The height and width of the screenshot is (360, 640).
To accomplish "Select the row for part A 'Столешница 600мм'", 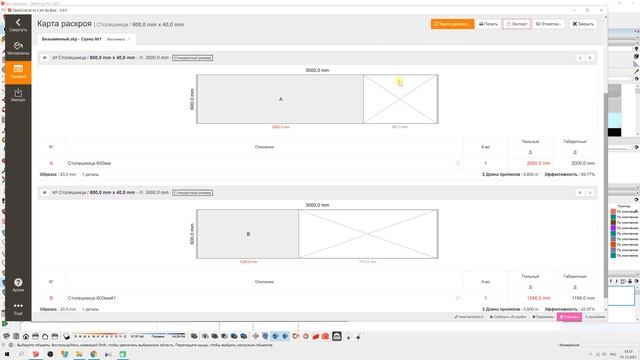I will click(x=317, y=163).
